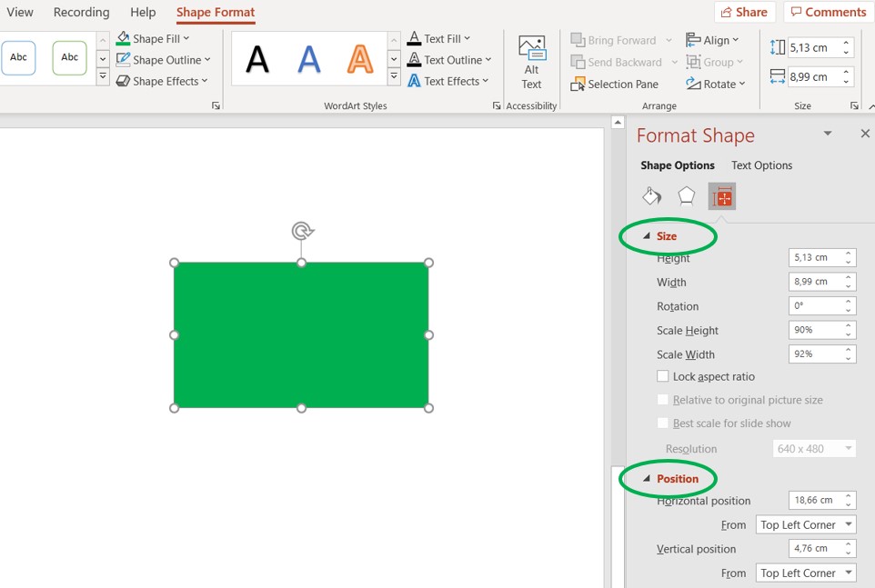This screenshot has width=875, height=588.
Task: Open the Comments button
Action: [828, 12]
